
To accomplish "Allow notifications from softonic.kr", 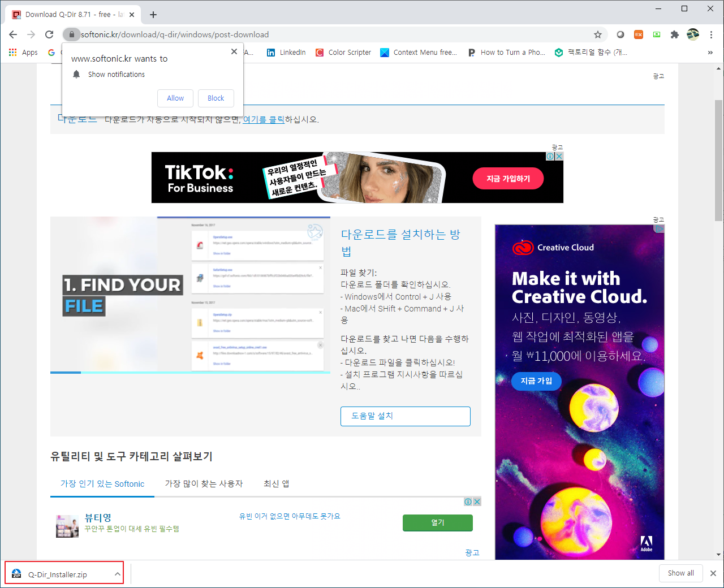I will pos(175,98).
